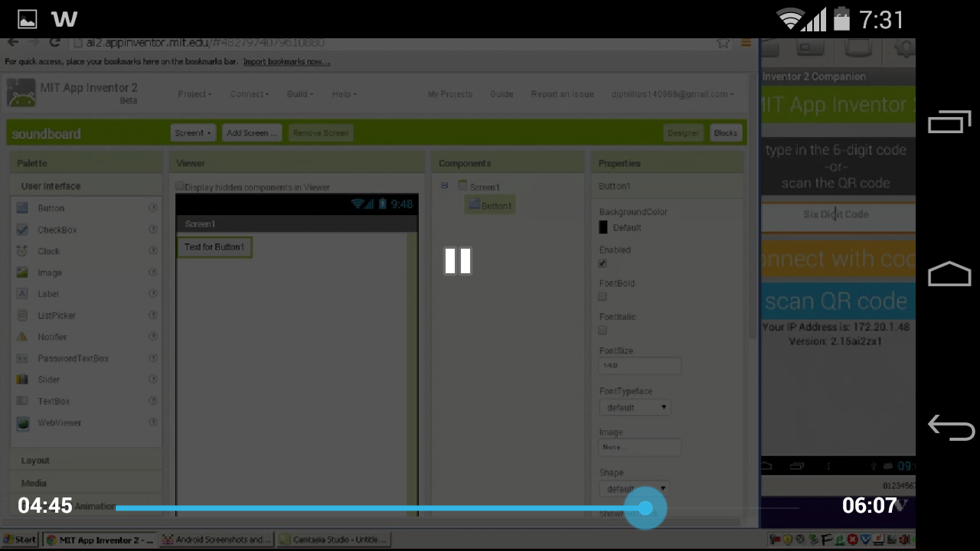Click help icon next to Button component
This screenshot has width=980, height=551.
152,208
